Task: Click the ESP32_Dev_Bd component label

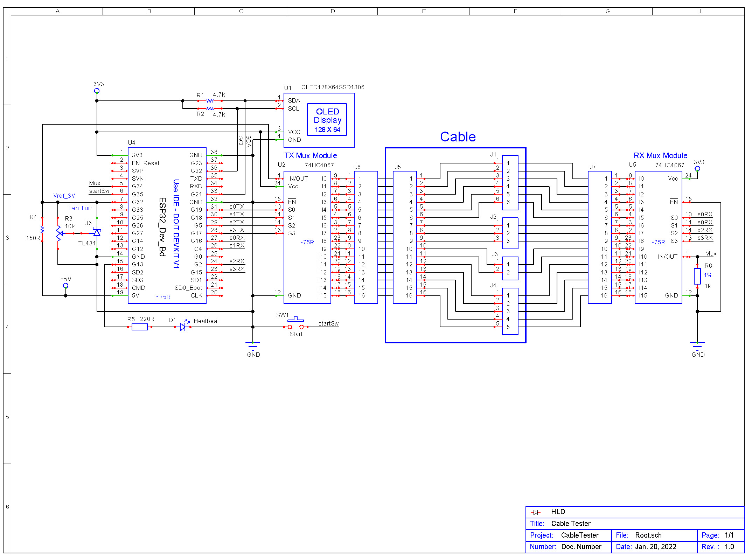Action: [x=162, y=227]
